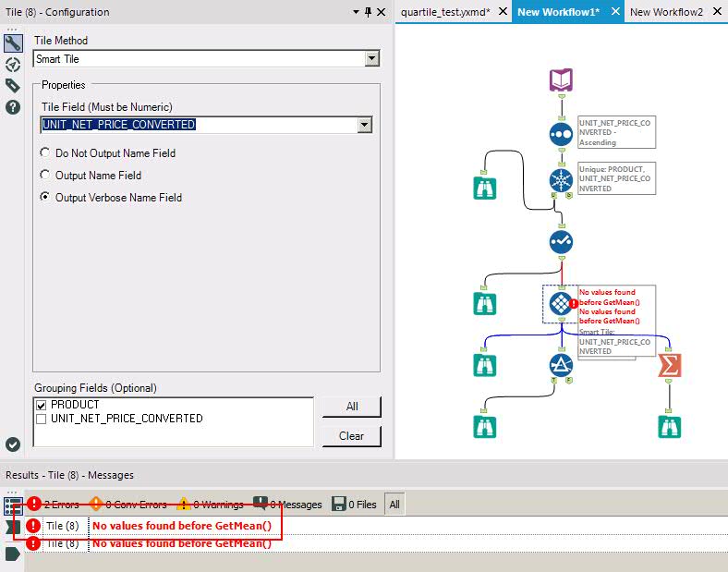Select 'Output Verbose Name Field' option
This screenshot has width=728, height=572.
click(112, 198)
